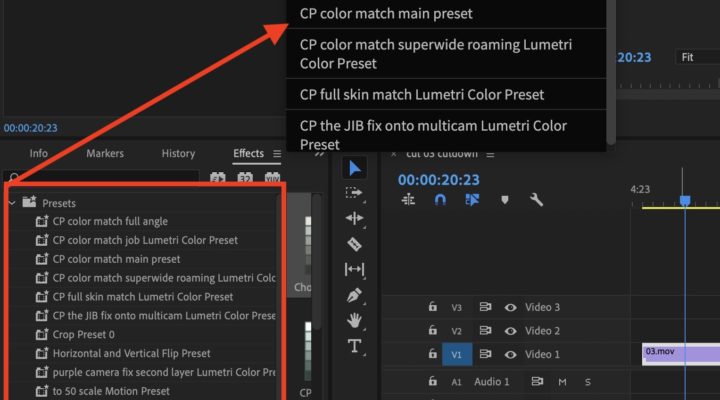Click the source monitor timecode 00:00:20:23
The image size is (720, 400).
point(31,128)
